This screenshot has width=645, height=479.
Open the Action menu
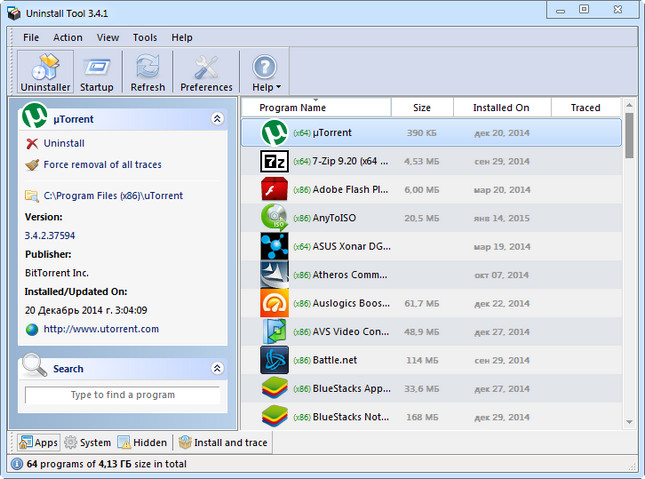(x=68, y=37)
